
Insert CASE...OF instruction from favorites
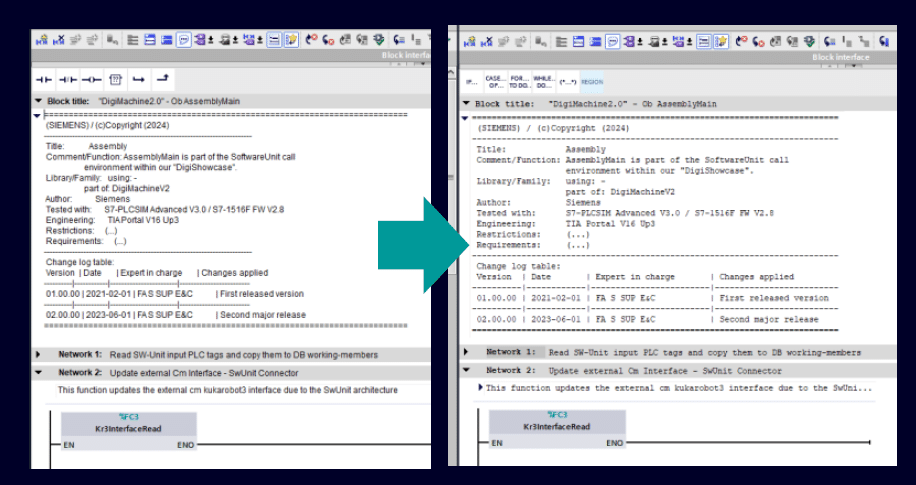point(495,82)
